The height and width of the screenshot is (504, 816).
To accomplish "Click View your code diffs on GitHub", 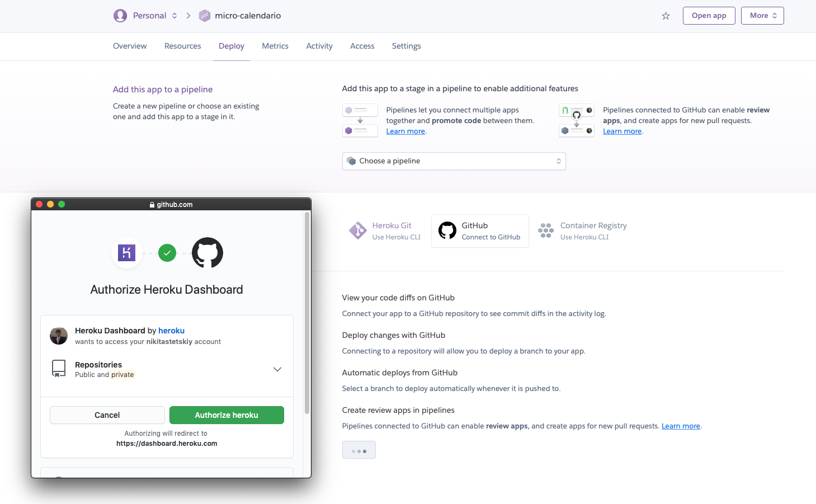I will point(398,298).
